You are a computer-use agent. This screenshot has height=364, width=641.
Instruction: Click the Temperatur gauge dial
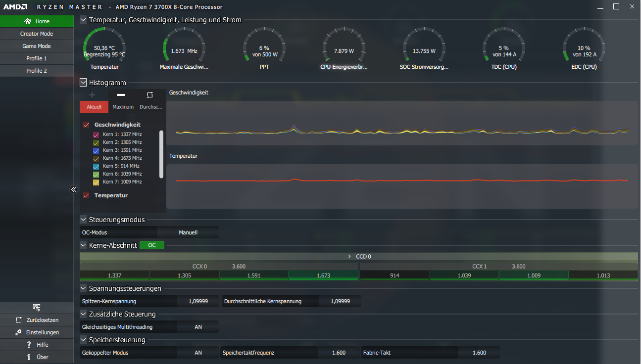[x=104, y=45]
